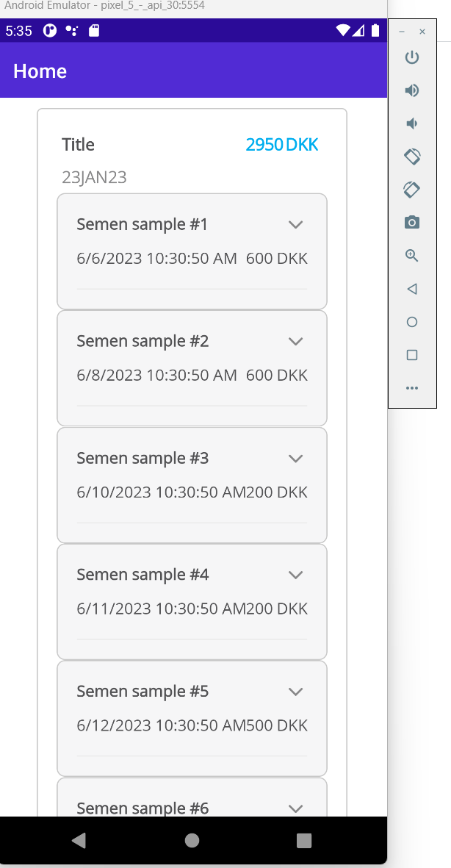Screen dimensions: 451x868
Task: Tap the battery indicator in the status bar
Action: 375,31
